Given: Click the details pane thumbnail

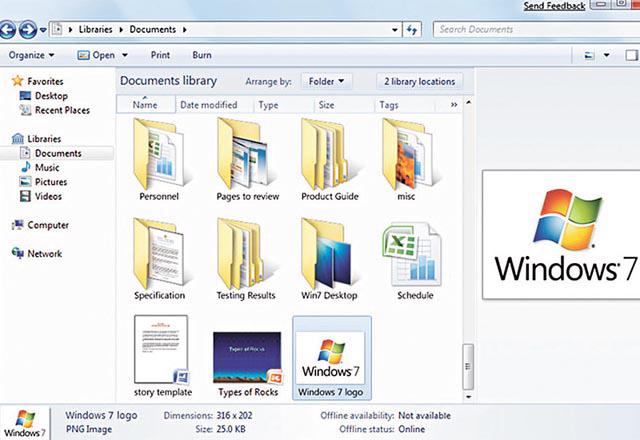Looking at the screenshot, I should point(24,423).
